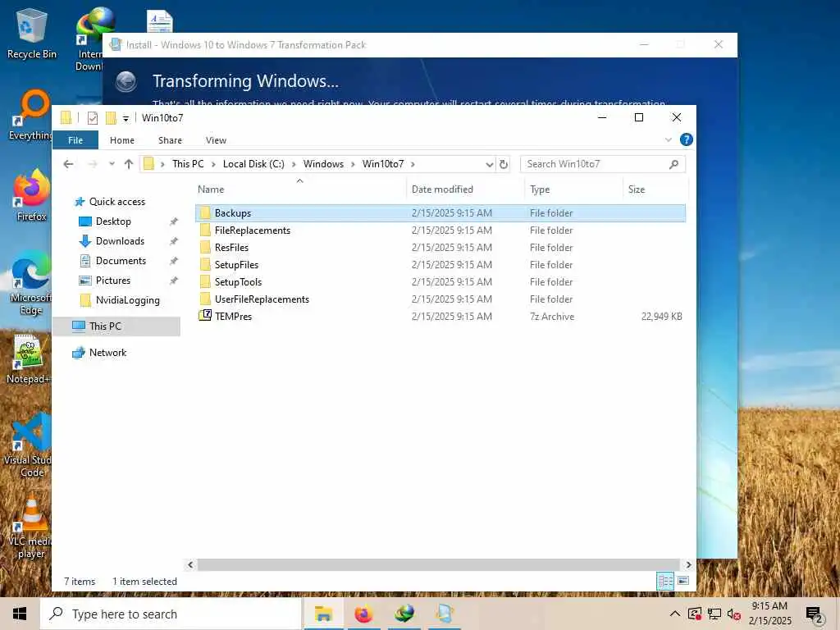The width and height of the screenshot is (840, 630).
Task: Open Internet Download Manager taskbar icon
Action: [404, 614]
